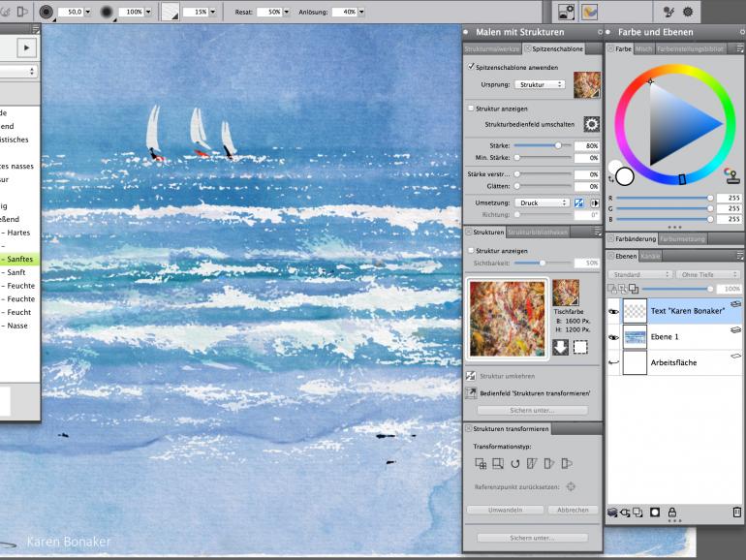746x560 pixels.
Task: Check Struktur anzeigen in the Strukturen panel
Action: point(471,250)
